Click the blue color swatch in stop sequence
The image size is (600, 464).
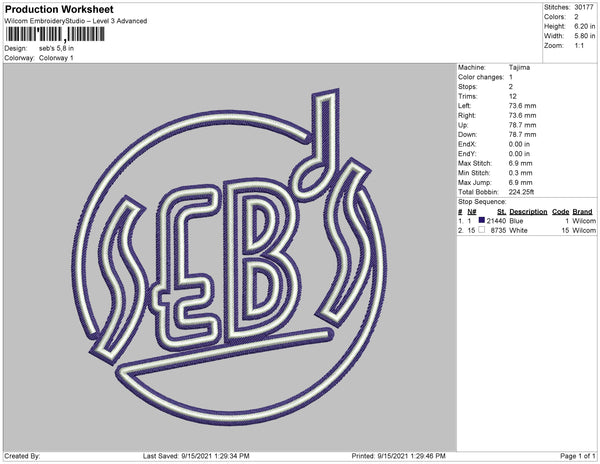click(x=481, y=220)
